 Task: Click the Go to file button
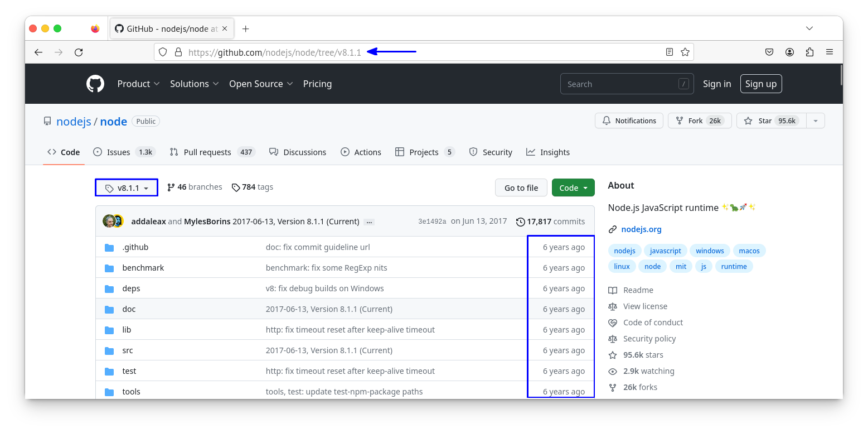[521, 187]
